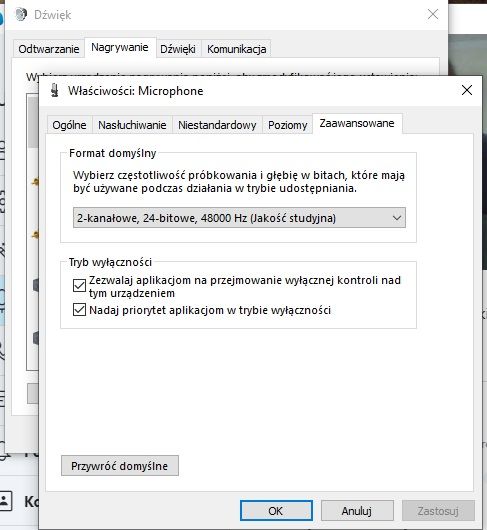Viewport: 487px width, 530px height.
Task: Toggle exclusive control checkbox Zezwalaj aplikacjom
Action: (x=79, y=286)
